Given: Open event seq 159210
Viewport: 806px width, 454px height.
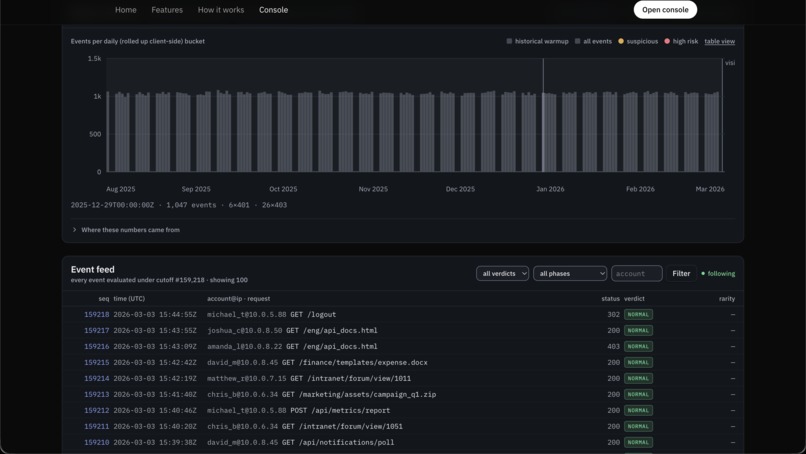Looking at the screenshot, I should coord(97,442).
